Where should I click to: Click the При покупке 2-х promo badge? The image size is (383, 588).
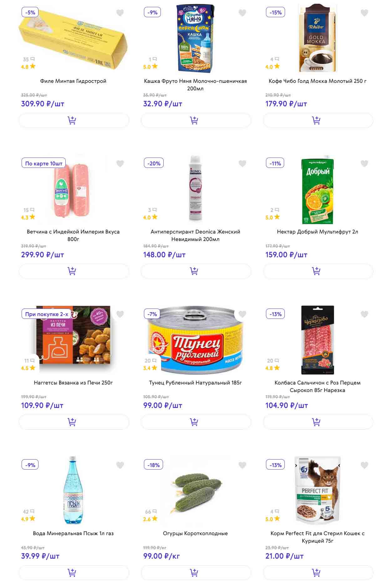[x=46, y=314]
